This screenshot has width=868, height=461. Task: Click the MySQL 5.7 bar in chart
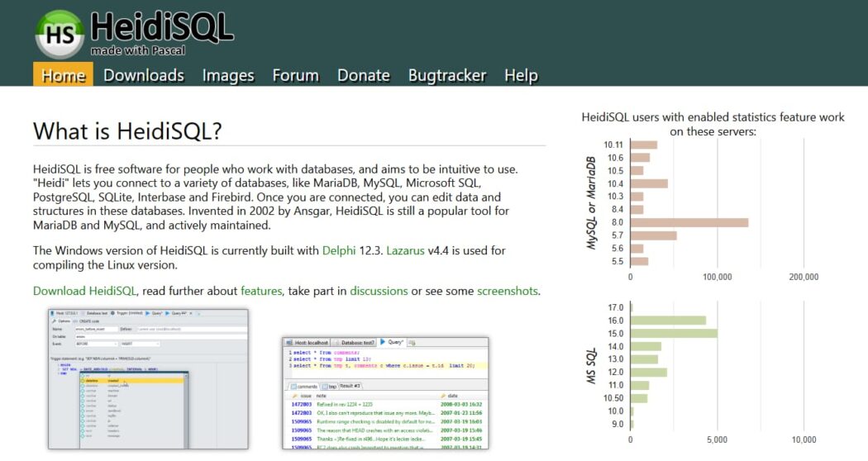point(653,235)
